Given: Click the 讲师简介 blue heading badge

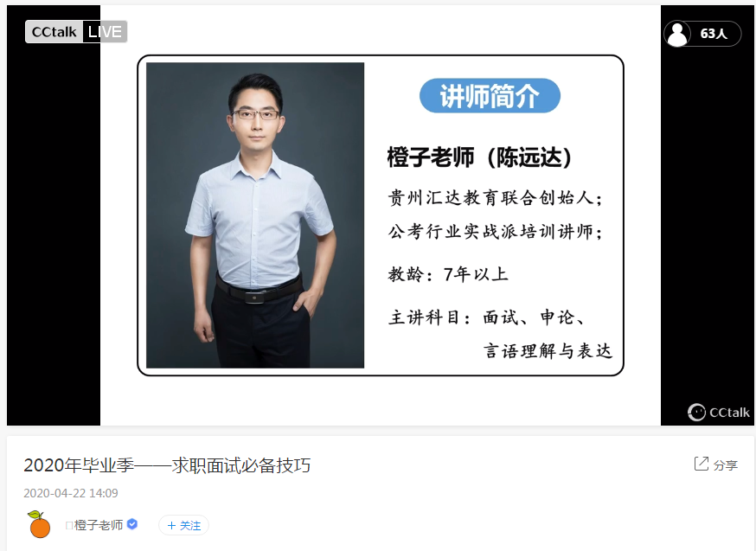Looking at the screenshot, I should coord(490,96).
